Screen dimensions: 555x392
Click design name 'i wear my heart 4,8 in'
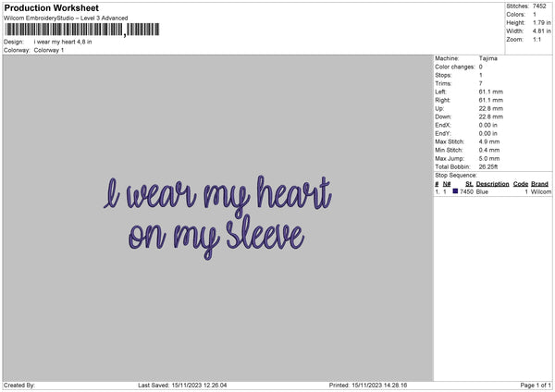[63, 42]
